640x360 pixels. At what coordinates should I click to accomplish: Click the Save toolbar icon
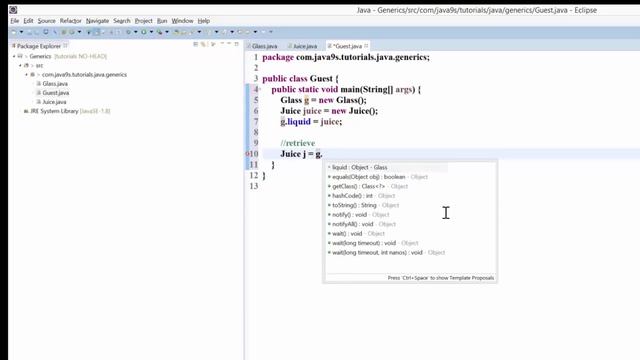pos(30,32)
